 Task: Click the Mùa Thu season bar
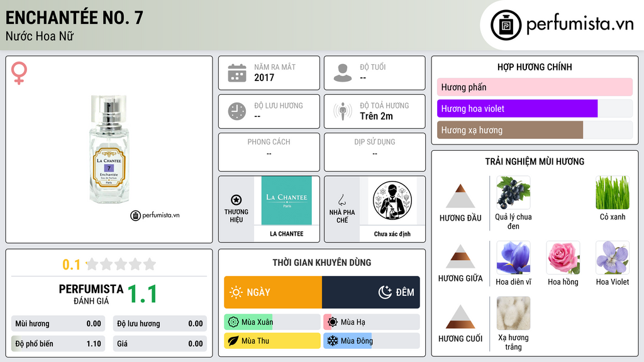pos(272,341)
